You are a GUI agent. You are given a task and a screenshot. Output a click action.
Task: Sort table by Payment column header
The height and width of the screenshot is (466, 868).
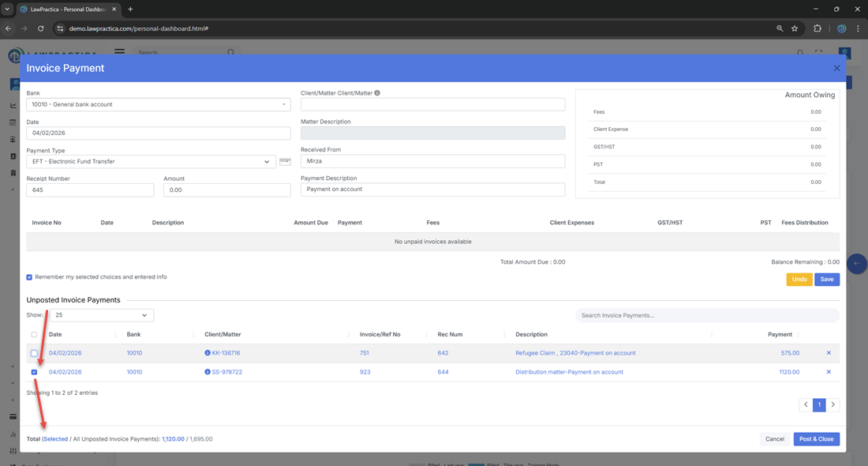[x=780, y=335]
